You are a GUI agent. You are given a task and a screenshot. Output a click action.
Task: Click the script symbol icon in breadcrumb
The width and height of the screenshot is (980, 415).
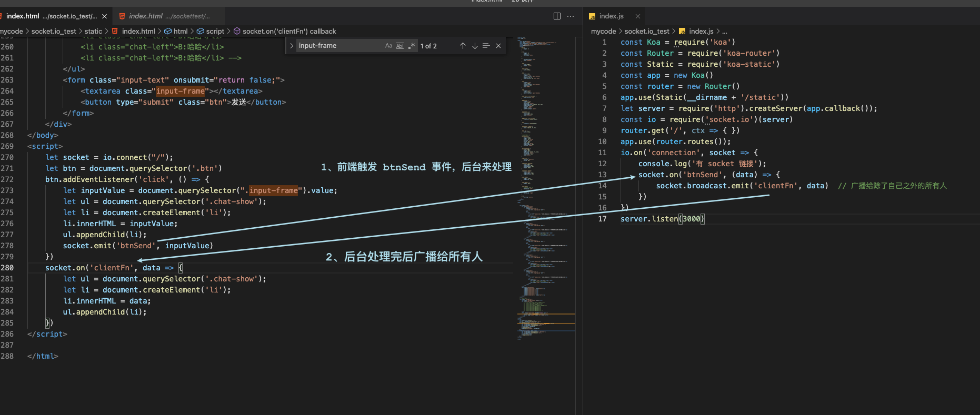[x=201, y=32]
